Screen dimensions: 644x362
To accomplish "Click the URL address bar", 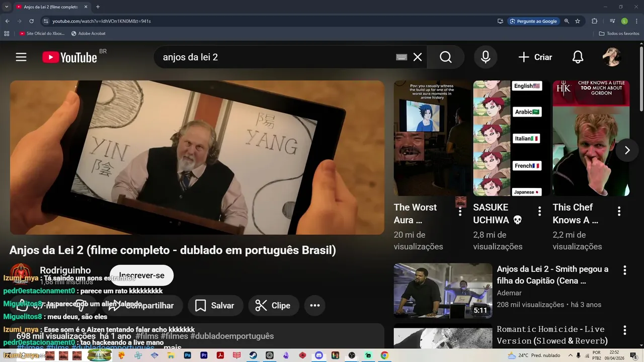I will click(272, 21).
